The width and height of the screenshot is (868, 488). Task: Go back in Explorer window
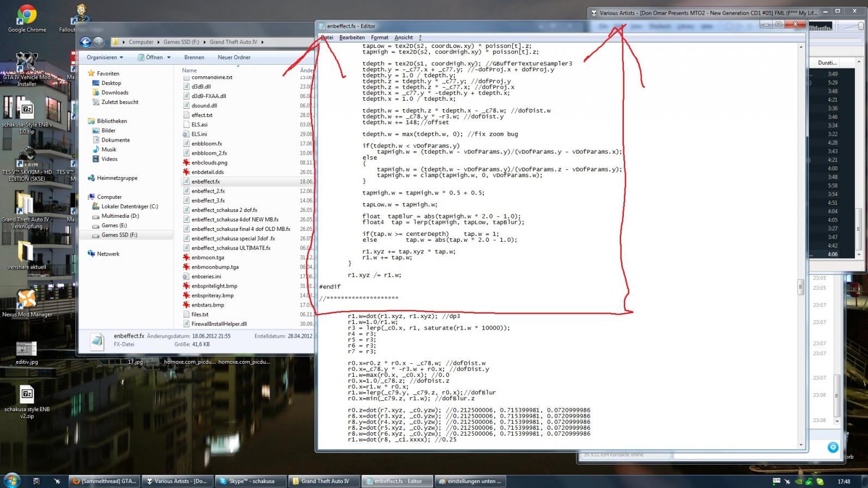click(x=86, y=42)
